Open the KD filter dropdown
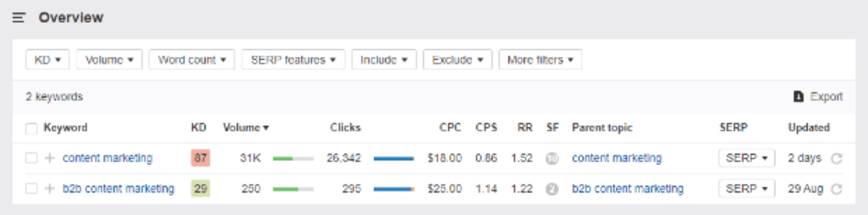This screenshot has height=215, width=868. [x=48, y=60]
